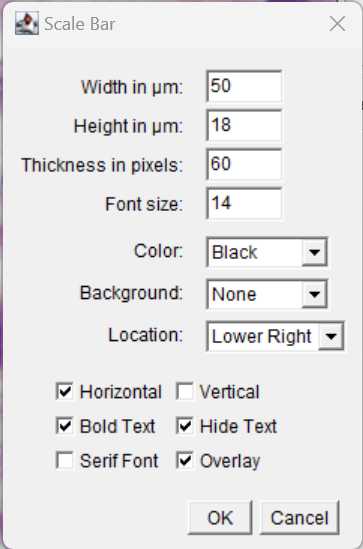This screenshot has height=549, width=363.
Task: Enable the Vertical checkbox
Action: pos(184,391)
